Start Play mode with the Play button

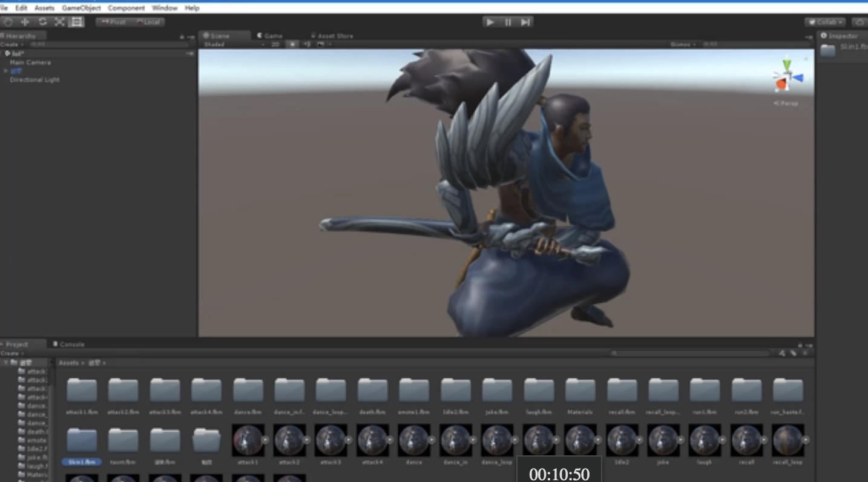pyautogui.click(x=490, y=22)
